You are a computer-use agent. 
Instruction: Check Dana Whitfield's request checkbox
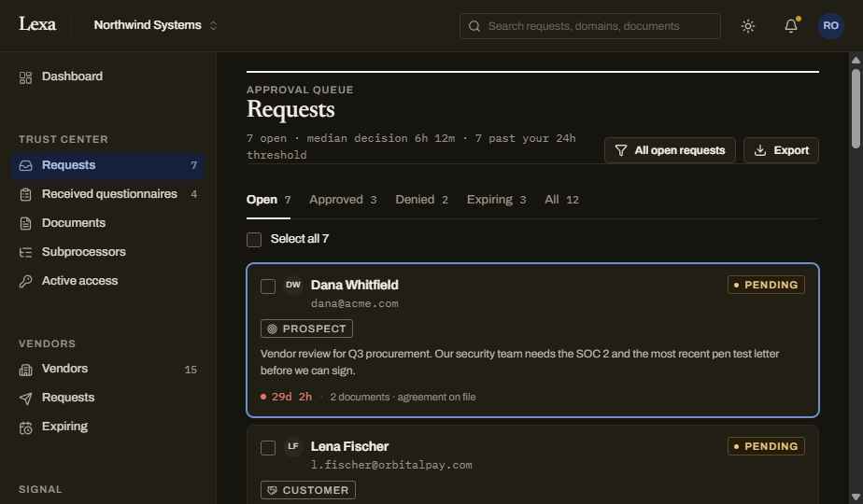coord(268,287)
